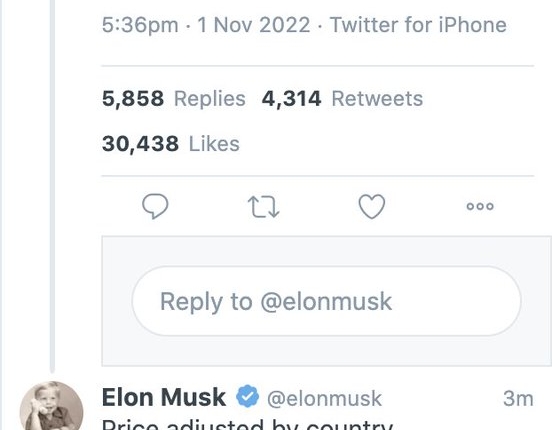552x430 pixels.
Task: Click the Retweets label text
Action: point(377,98)
